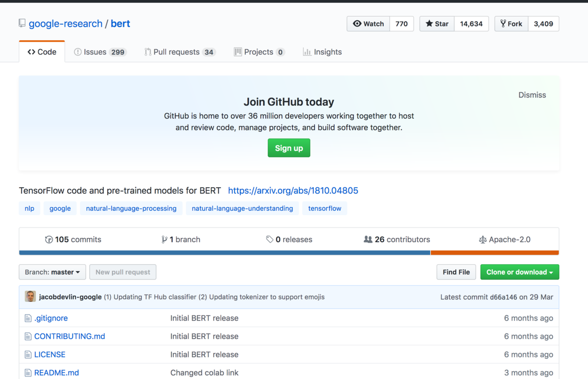Open the Insights tab
Screen dimensions: 588x379
322,52
